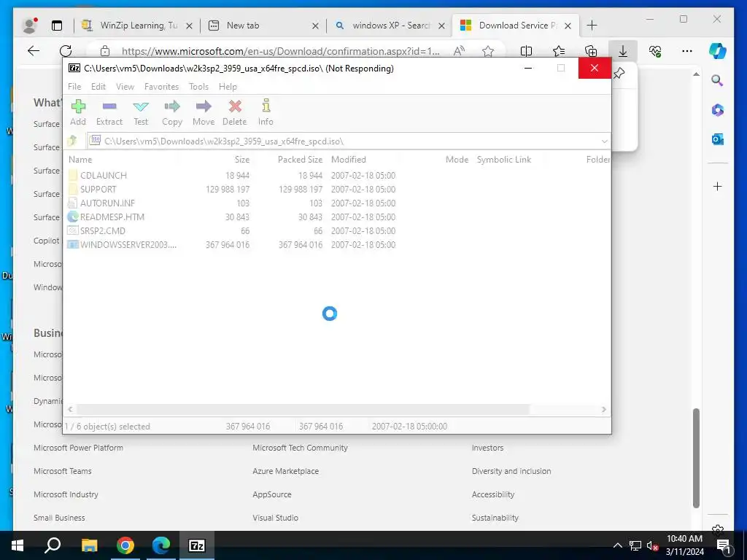The image size is (747, 560).
Task: Click the add plus icon in Edge sidebar
Action: (x=718, y=186)
